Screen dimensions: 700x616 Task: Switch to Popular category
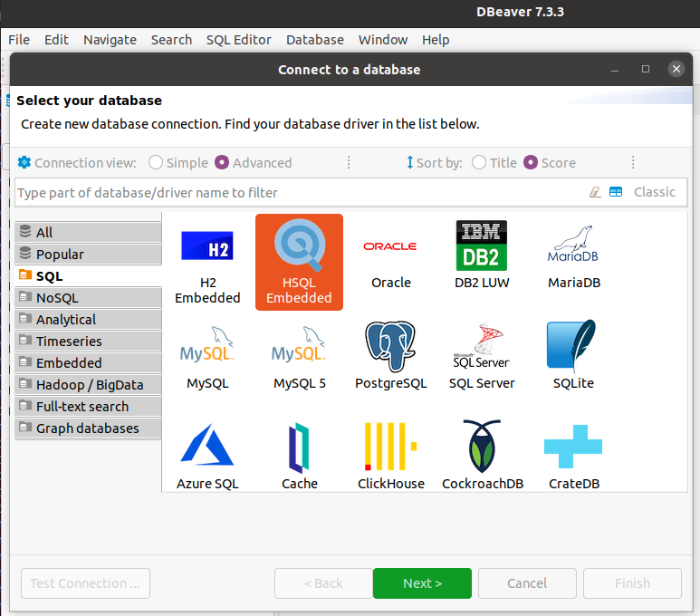[88, 255]
